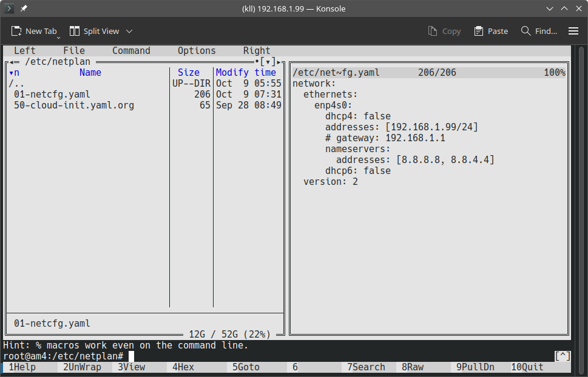Expand the Split View dropdown chevron
588x377 pixels.
coord(129,31)
